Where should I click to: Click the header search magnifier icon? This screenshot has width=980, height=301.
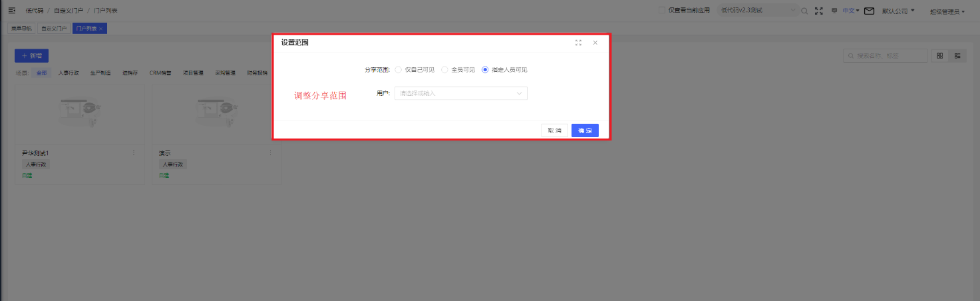pos(804,11)
